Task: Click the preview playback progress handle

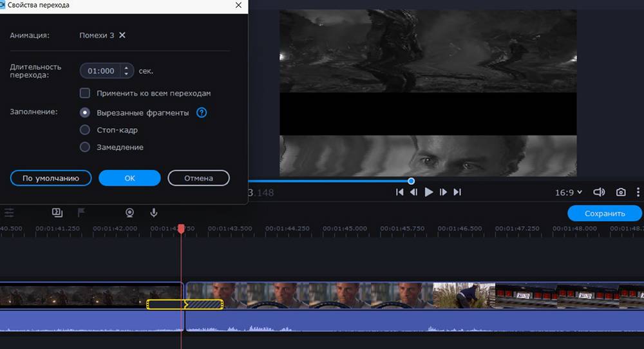Action: (x=411, y=181)
